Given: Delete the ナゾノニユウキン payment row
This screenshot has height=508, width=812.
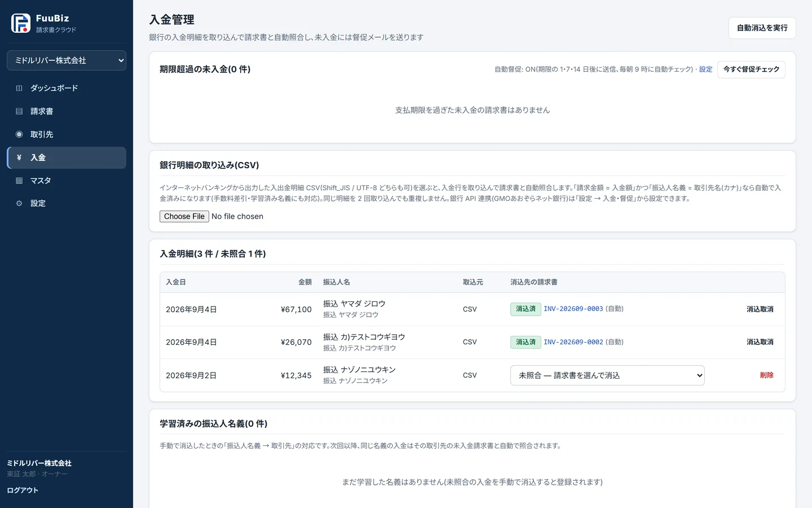Looking at the screenshot, I should pyautogui.click(x=767, y=375).
